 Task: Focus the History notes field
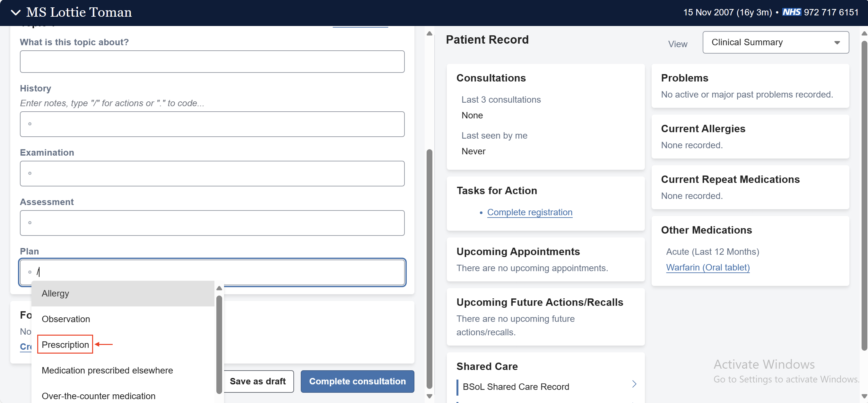(x=212, y=124)
